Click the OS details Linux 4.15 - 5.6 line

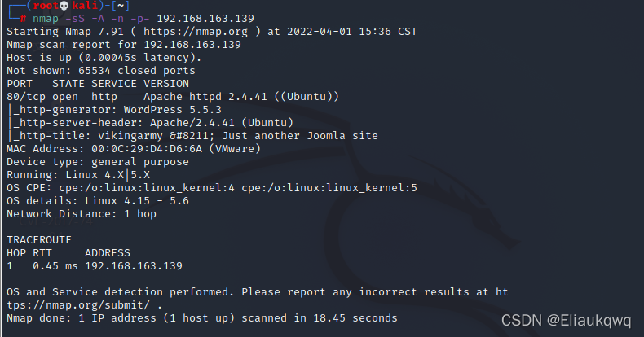click(98, 201)
